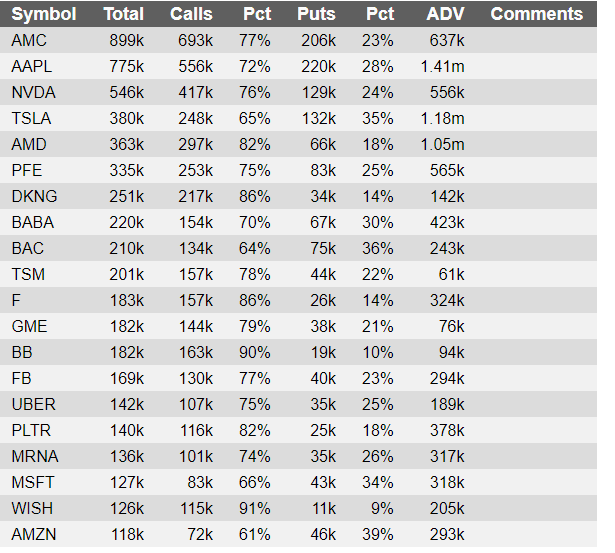This screenshot has height=553, width=615.
Task: Select the DKNG ticker
Action: (x=34, y=196)
